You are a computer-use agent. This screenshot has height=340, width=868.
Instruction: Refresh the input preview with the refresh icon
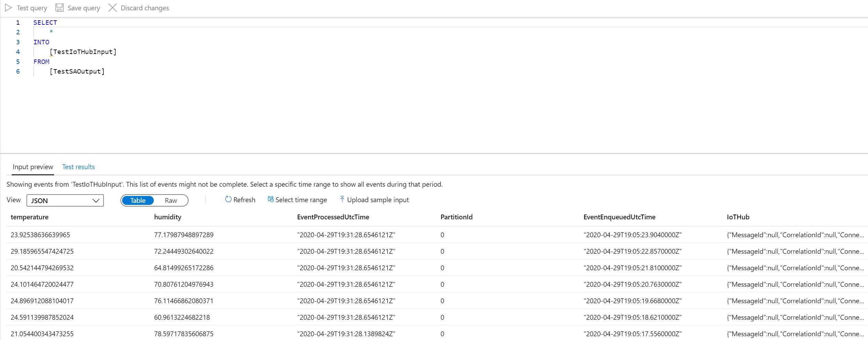(228, 200)
